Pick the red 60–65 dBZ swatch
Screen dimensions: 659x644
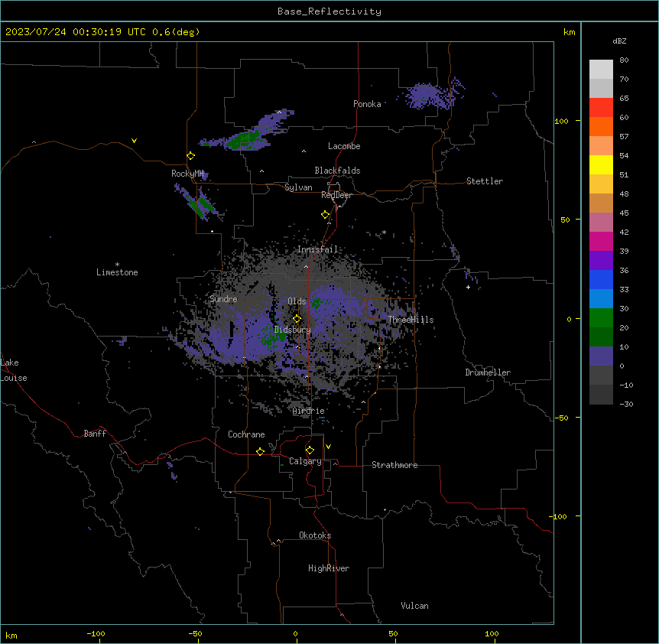[x=601, y=108]
